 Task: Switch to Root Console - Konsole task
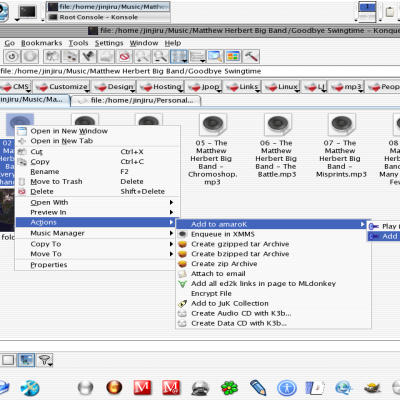(108, 17)
